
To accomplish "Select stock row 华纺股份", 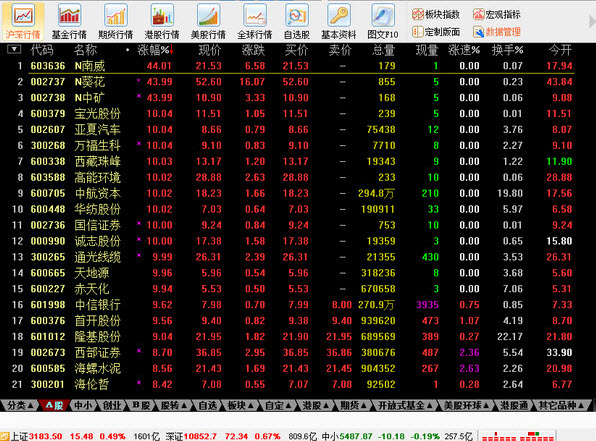I will (x=291, y=209).
